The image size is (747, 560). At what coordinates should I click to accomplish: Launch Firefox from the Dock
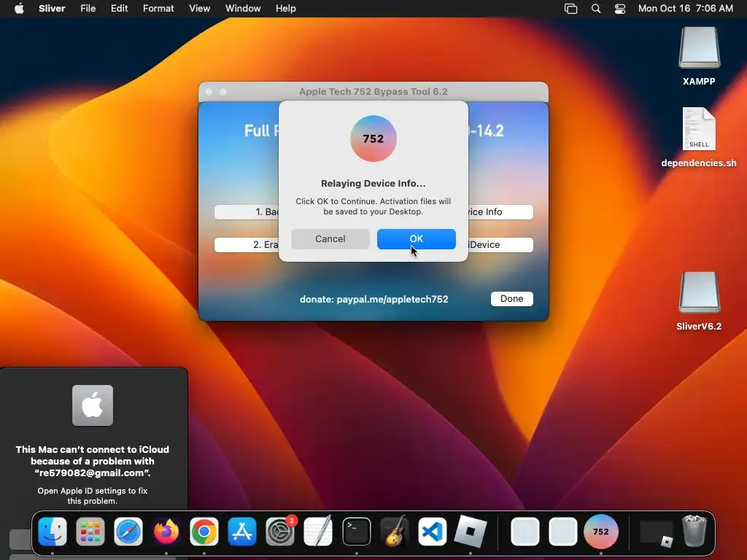coord(166,531)
